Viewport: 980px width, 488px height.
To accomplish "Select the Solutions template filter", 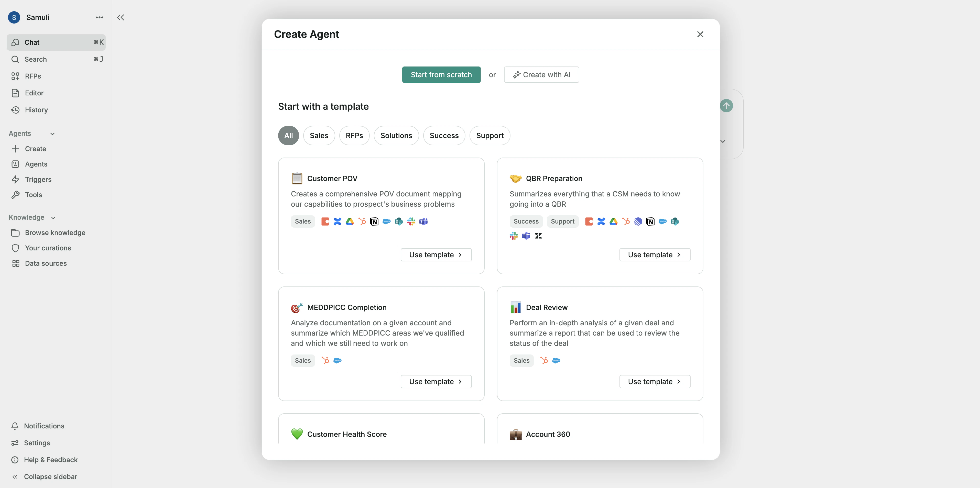I will (396, 136).
